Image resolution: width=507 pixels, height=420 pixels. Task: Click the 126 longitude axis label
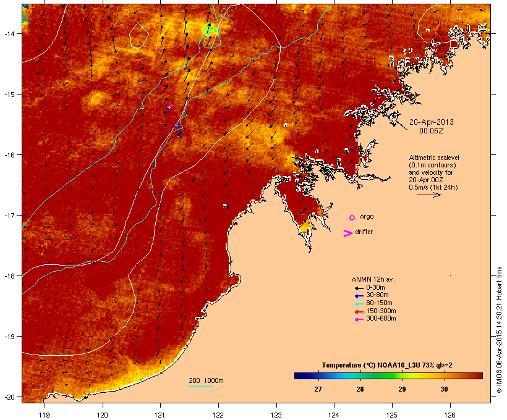click(450, 415)
